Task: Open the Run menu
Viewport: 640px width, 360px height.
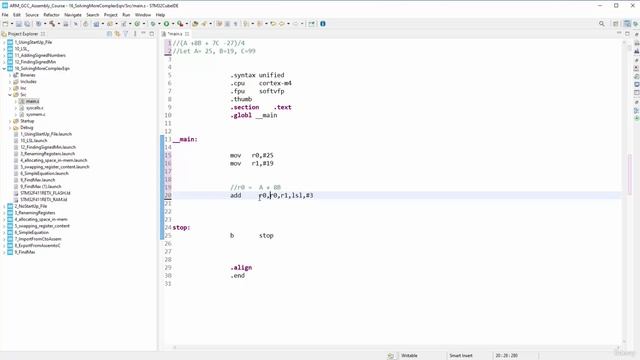Action: (126, 15)
